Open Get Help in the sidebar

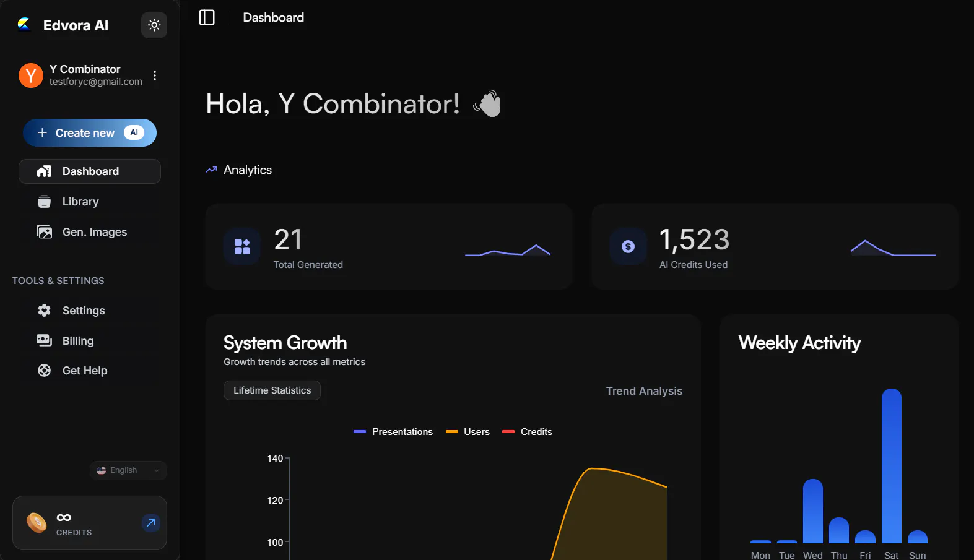pos(90,371)
